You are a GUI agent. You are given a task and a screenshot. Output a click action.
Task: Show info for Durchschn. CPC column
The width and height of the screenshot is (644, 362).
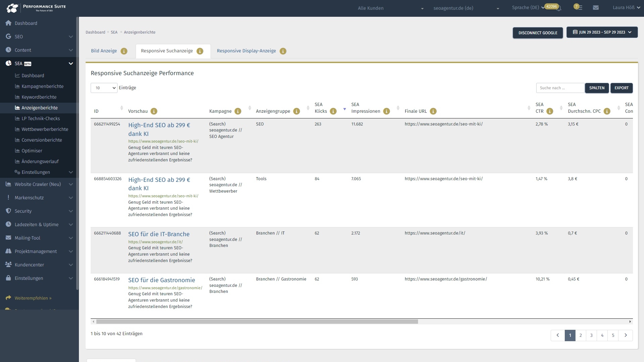pos(607,111)
